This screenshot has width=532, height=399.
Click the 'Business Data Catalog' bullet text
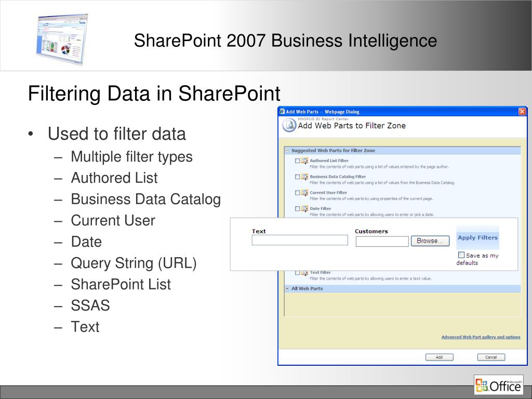pyautogui.click(x=146, y=199)
